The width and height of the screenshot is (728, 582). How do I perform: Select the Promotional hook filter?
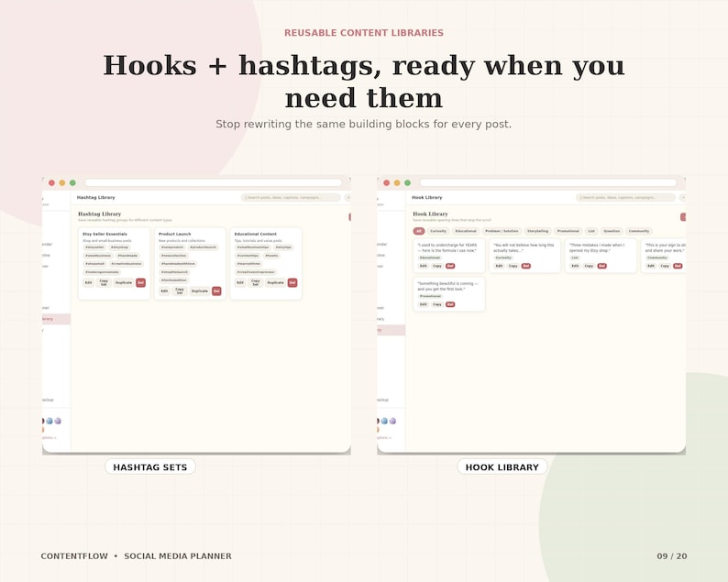click(x=568, y=231)
